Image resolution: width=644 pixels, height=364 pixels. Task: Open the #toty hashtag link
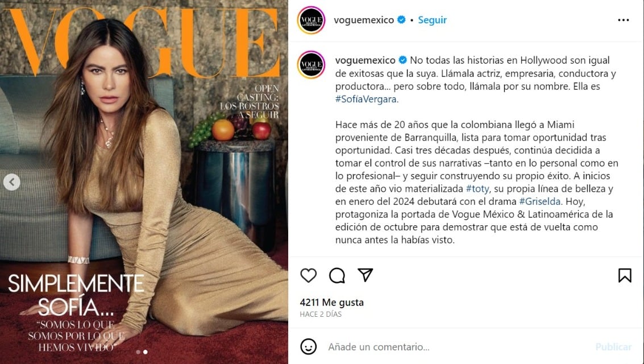477,189
